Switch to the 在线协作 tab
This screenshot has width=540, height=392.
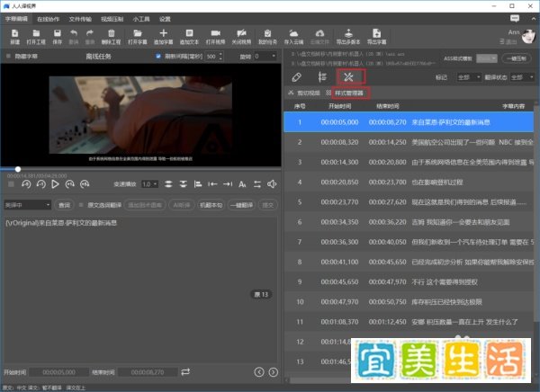(x=49, y=19)
